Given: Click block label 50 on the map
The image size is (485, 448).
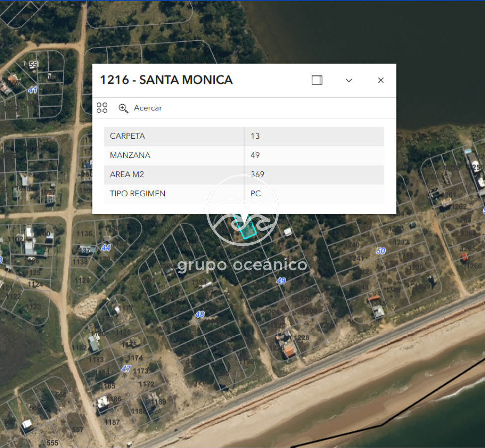Looking at the screenshot, I should pyautogui.click(x=381, y=251).
